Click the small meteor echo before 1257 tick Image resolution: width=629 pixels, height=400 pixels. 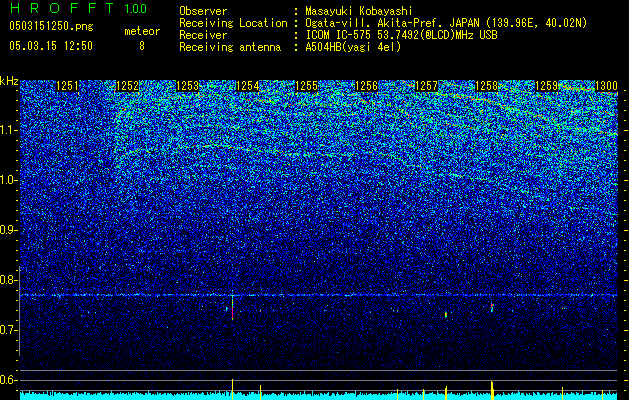pyautogui.click(x=446, y=315)
